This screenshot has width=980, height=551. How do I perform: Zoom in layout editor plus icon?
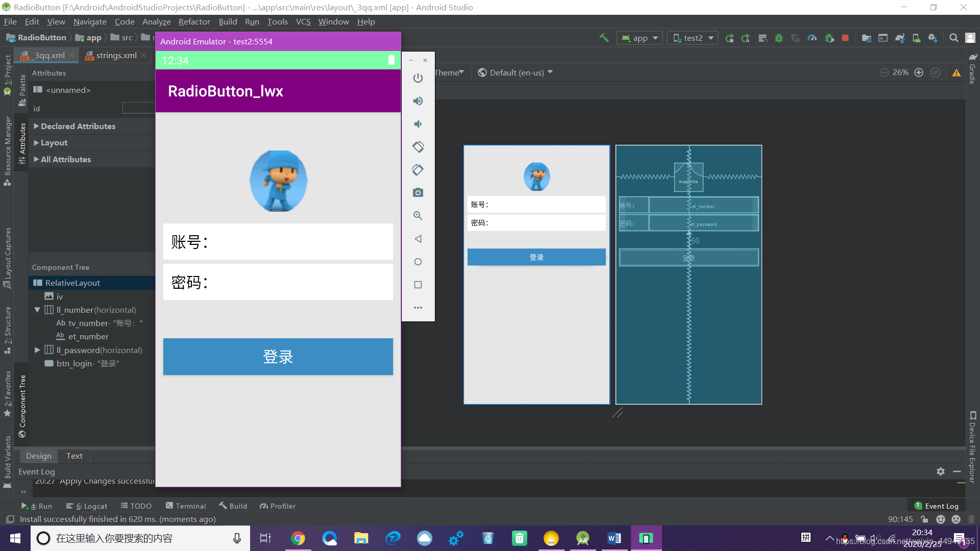pos(919,72)
